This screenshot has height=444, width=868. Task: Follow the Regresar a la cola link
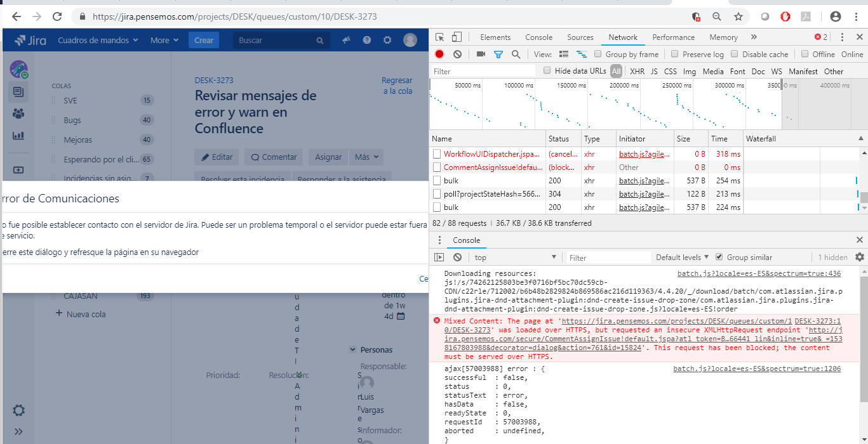397,86
